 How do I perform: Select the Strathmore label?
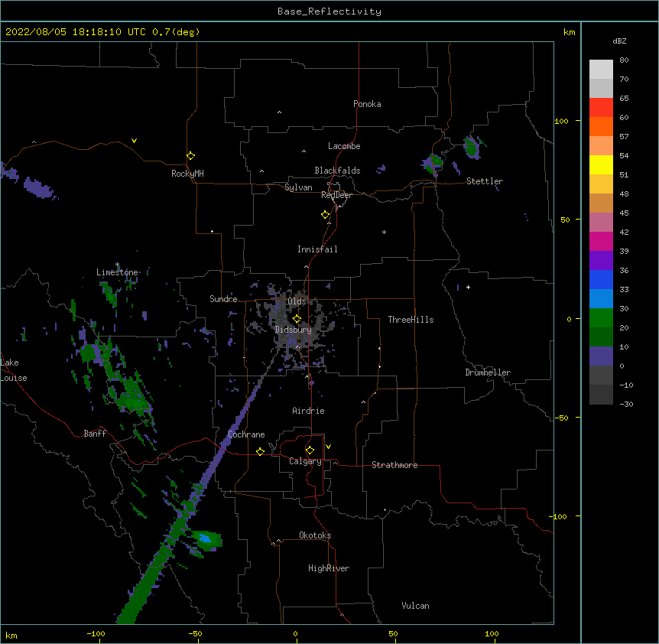tap(394, 465)
